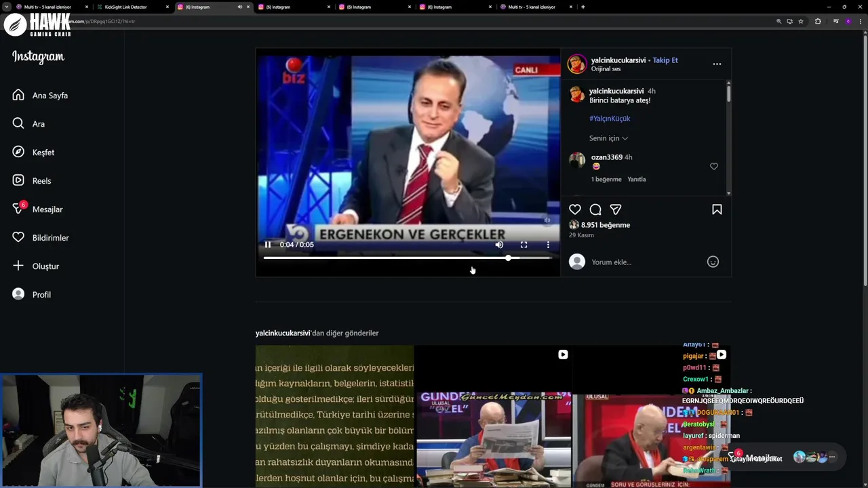This screenshot has height=488, width=868.
Task: Like ozan3369's comment
Action: point(714,167)
